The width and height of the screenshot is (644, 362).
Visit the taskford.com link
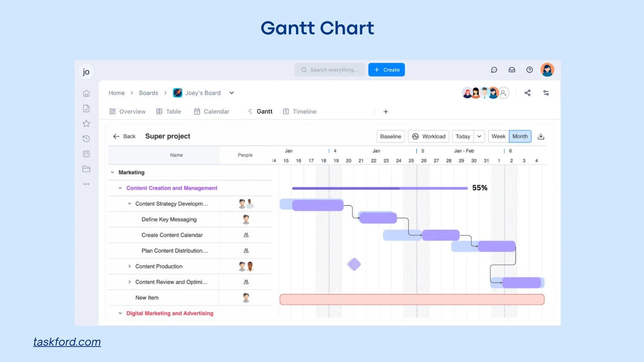(67, 342)
